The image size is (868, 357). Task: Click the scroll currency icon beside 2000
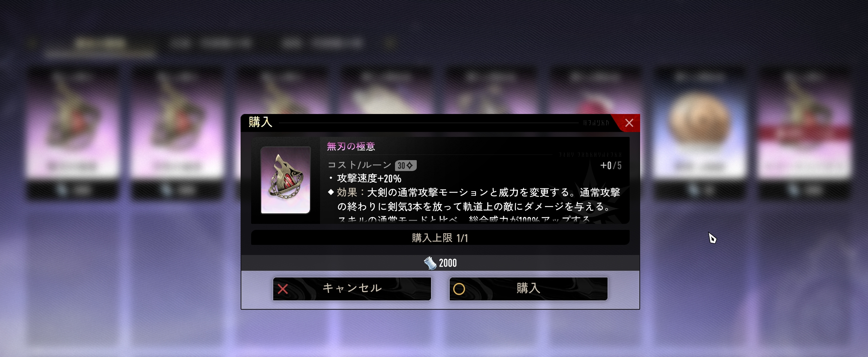tap(430, 263)
